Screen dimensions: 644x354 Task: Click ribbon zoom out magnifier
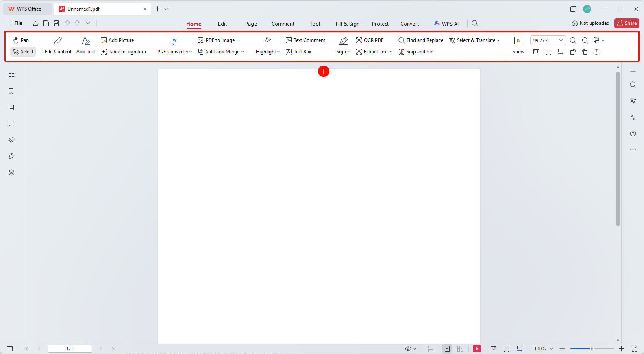tap(573, 40)
